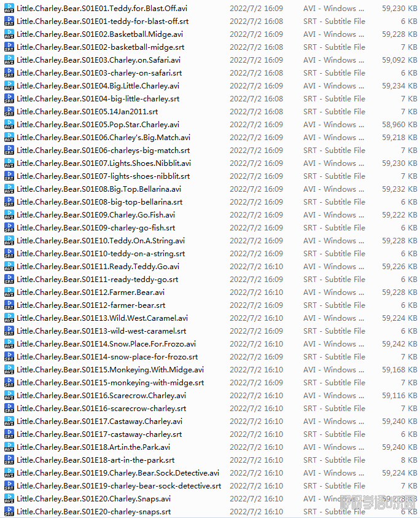Select file name Little.Charley.Bear.S01E20-charley-snaps.srt
Screen dimensions: 420x518
(94, 511)
